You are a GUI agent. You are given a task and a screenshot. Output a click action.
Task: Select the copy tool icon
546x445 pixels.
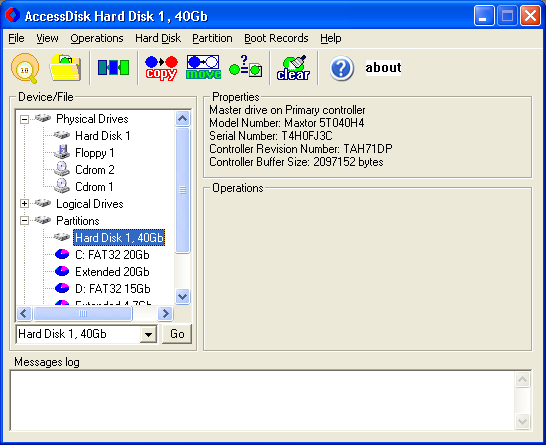[161, 68]
